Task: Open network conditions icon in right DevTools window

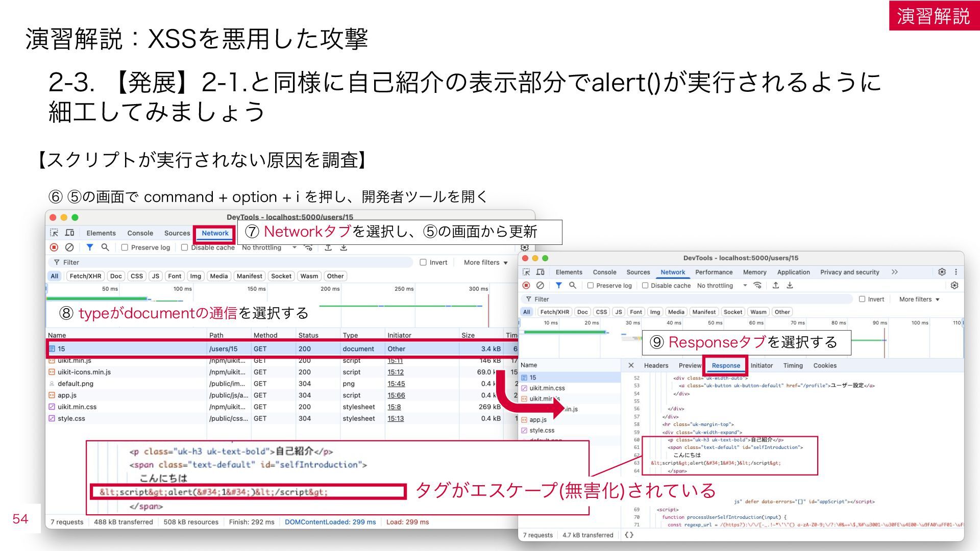Action: pyautogui.click(x=758, y=286)
